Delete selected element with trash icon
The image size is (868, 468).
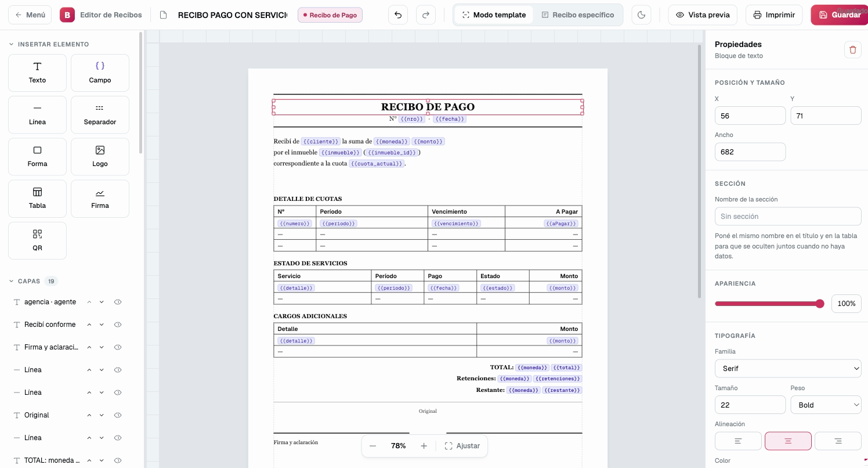(x=852, y=50)
